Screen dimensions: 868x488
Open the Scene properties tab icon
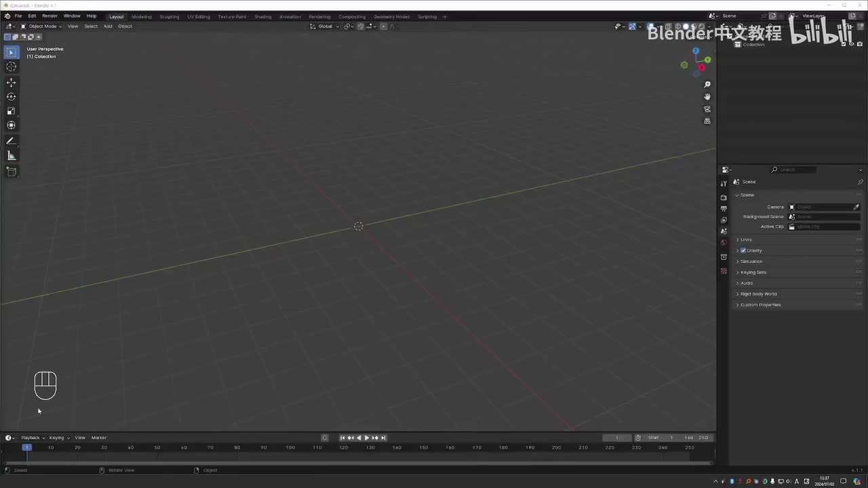point(724,231)
